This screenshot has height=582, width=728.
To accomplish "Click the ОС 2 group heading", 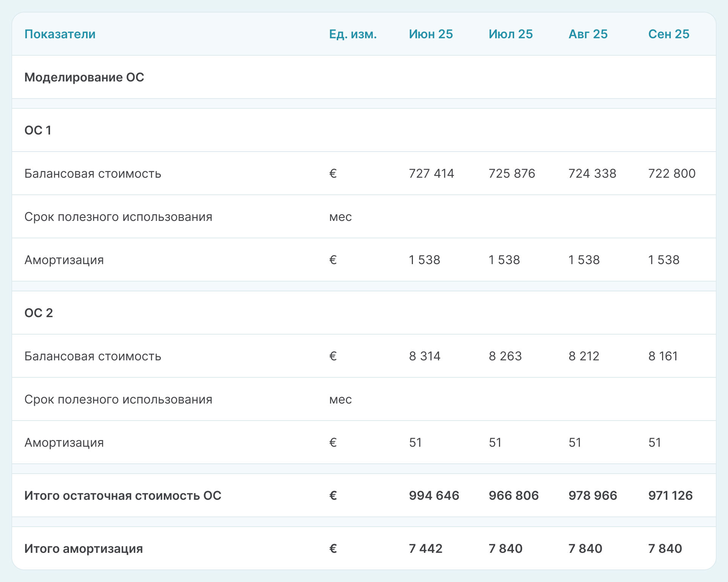I will tap(38, 313).
